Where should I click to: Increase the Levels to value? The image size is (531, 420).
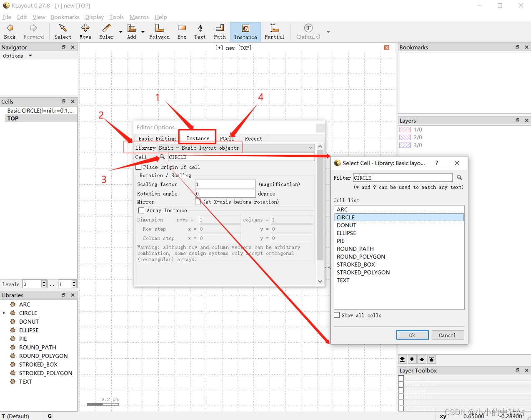point(74,282)
